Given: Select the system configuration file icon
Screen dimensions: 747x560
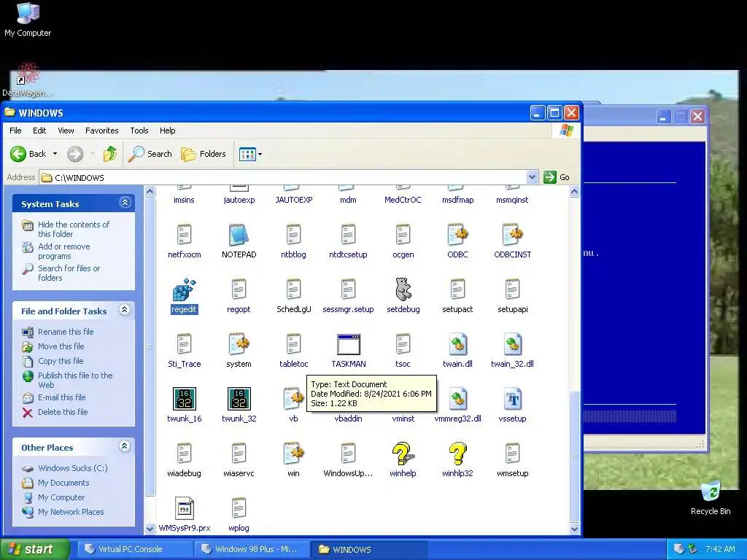Looking at the screenshot, I should coord(239,344).
